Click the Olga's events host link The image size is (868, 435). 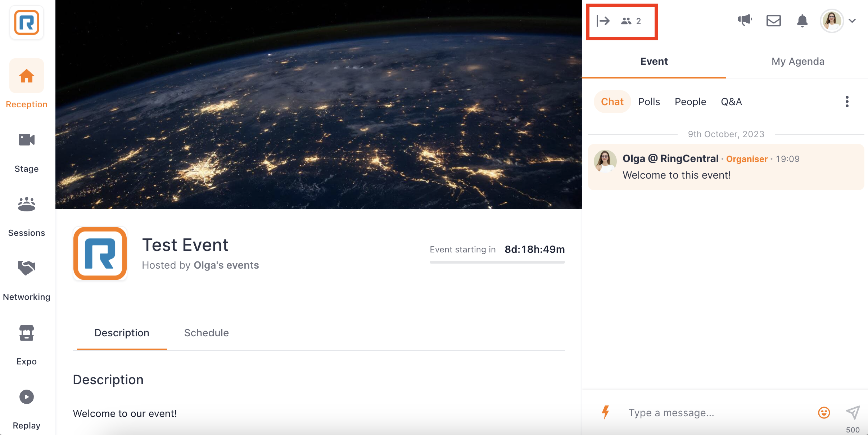pos(226,265)
